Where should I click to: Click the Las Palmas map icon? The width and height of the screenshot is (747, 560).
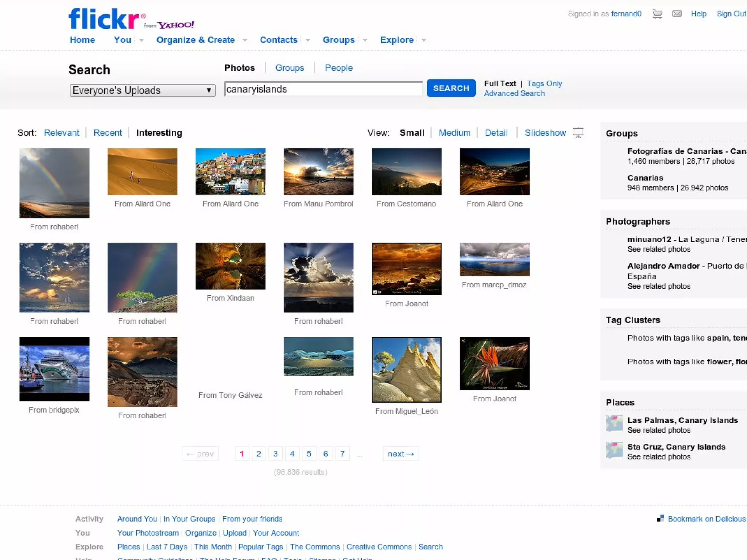click(614, 424)
